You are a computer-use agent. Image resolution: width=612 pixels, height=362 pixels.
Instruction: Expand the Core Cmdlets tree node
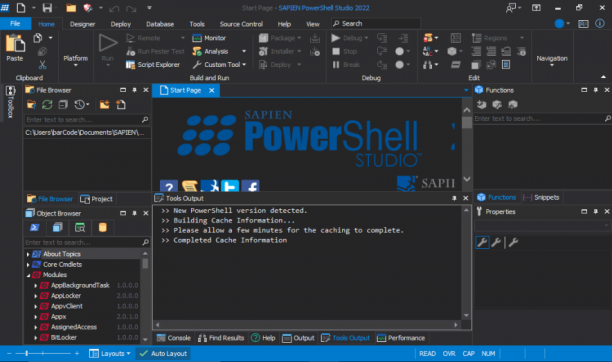[x=28, y=265]
